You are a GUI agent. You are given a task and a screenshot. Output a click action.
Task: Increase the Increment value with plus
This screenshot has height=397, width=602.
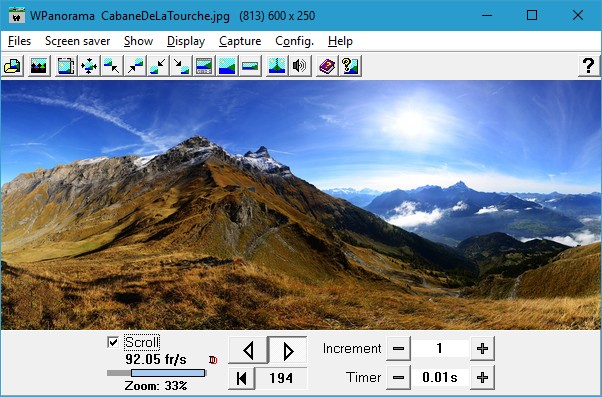point(482,349)
